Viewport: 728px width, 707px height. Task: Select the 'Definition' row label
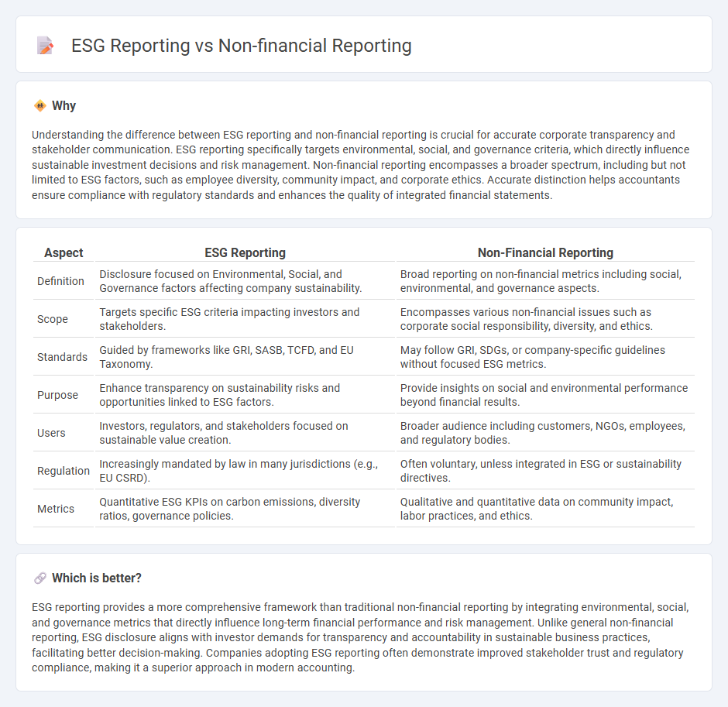point(60,281)
